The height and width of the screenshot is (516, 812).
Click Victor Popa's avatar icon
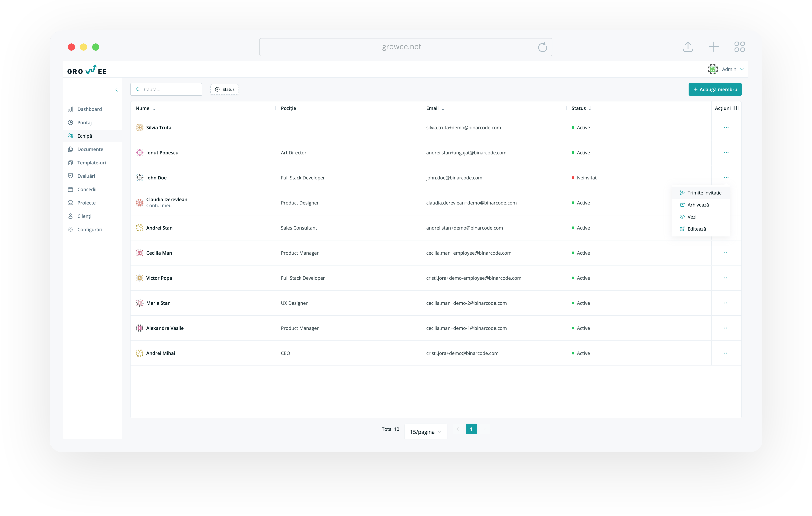139,278
